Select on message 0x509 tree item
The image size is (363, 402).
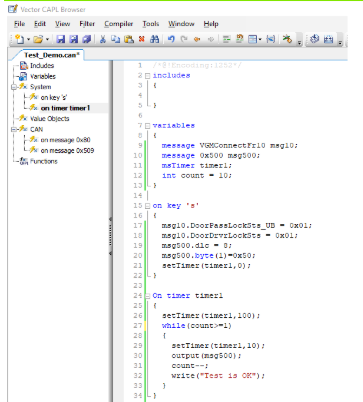click(67, 151)
